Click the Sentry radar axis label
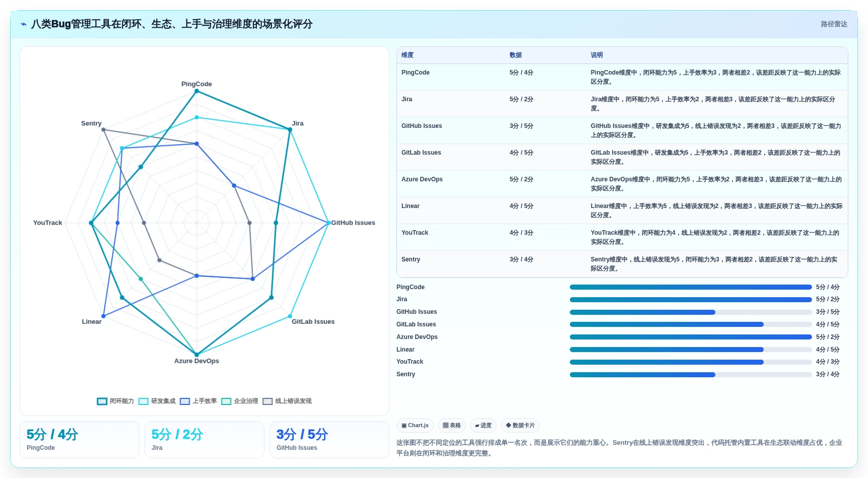This screenshot has width=868, height=478. tap(91, 123)
